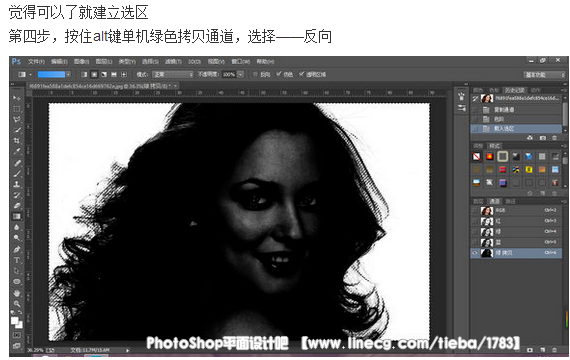Toggle the Dither checkbox
Screen dimensions: 570x360
pos(278,74)
